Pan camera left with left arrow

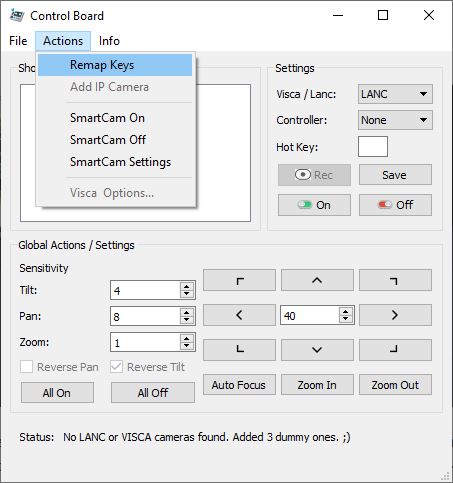coord(239,315)
